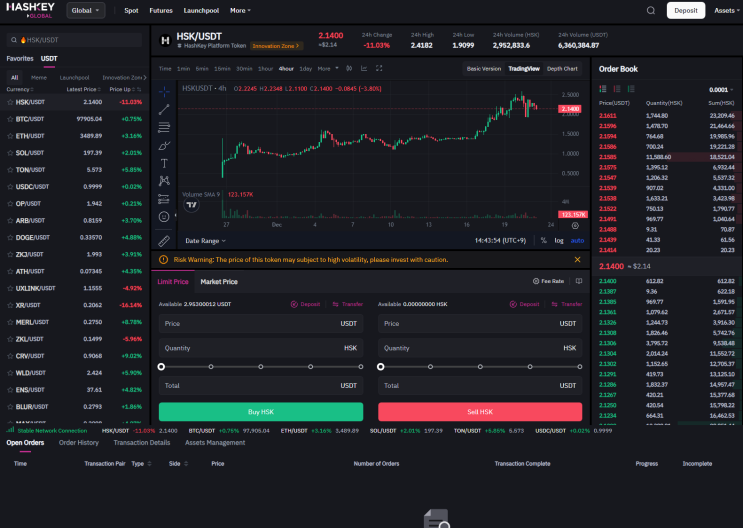
Task: Enter fullscreen chart mode
Action: [x=379, y=68]
